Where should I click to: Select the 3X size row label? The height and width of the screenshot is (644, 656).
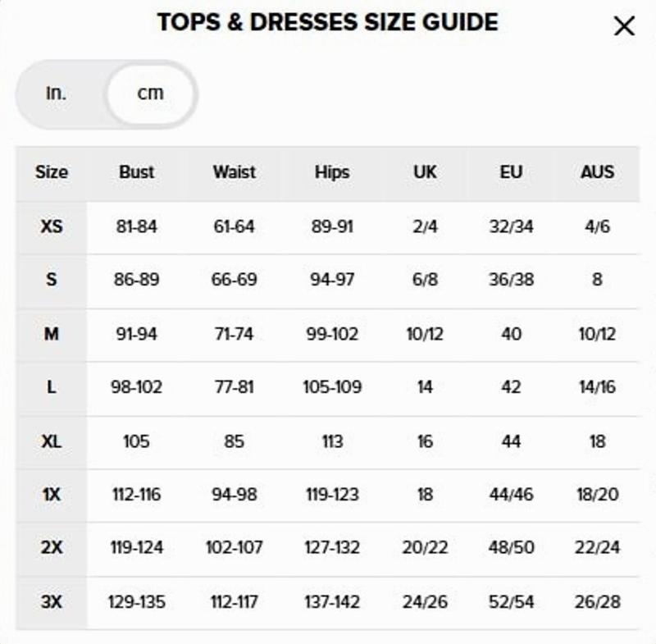(52, 602)
